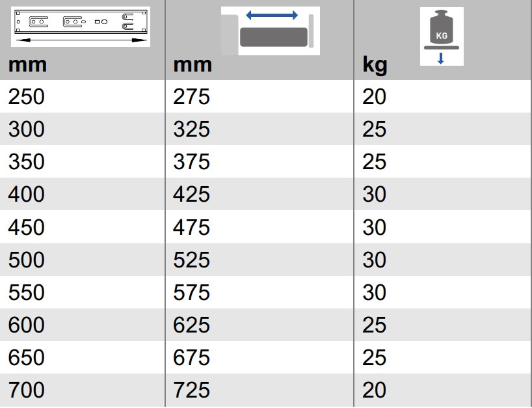This screenshot has height=408, width=532.
Task: Click the bold mm header in the first column
Action: click(x=27, y=64)
